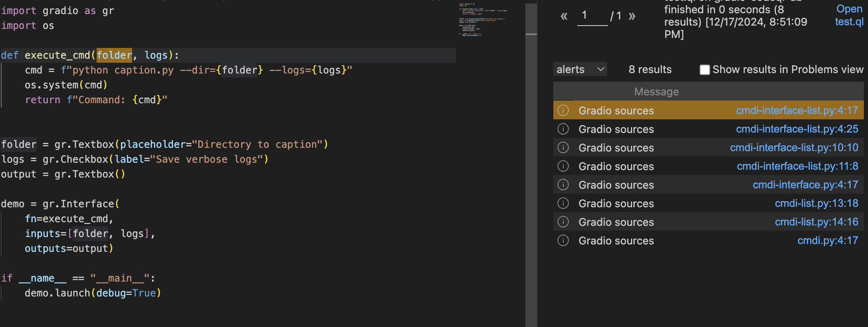This screenshot has height=327, width=868.
Task: Click info icon of cmdi-interface-list.py:10:10 row
Action: (563, 148)
